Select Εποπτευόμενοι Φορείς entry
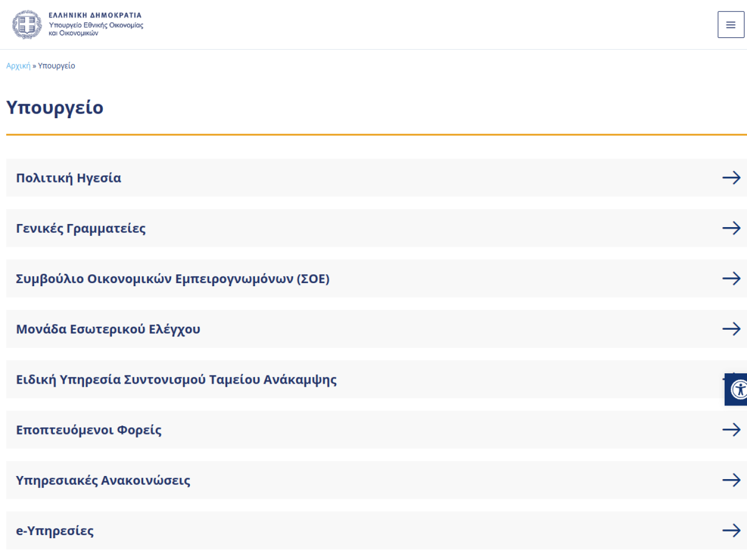This screenshot has height=560, width=747. click(377, 429)
